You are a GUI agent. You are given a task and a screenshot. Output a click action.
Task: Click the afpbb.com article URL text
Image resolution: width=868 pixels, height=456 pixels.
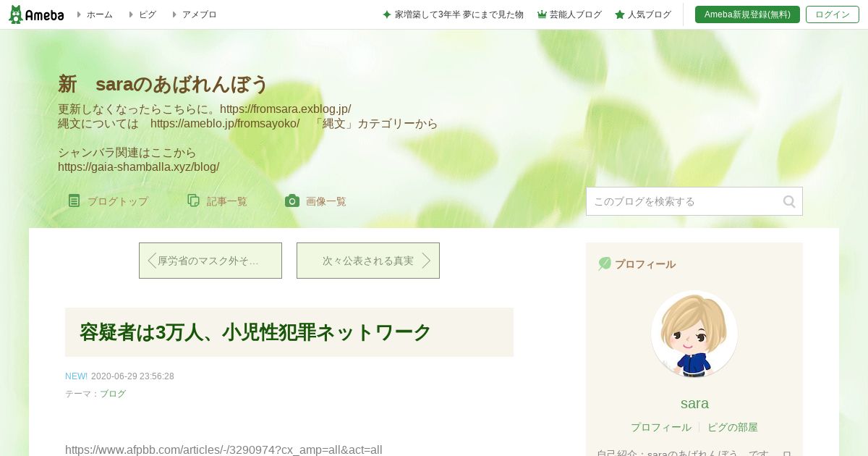(224, 449)
